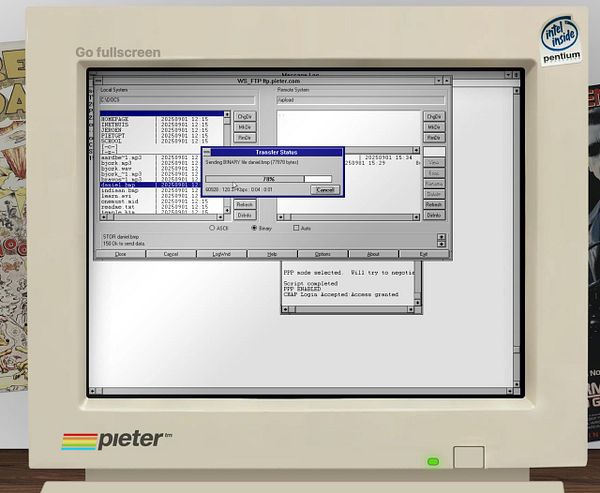Click the local path field C:\DOCS
The width and height of the screenshot is (600, 493).
click(x=177, y=100)
